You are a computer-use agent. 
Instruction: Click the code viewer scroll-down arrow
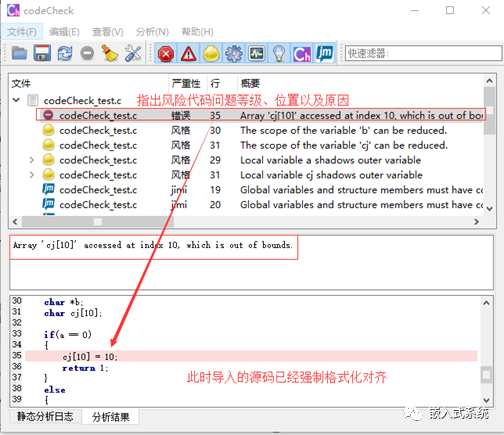pyautogui.click(x=486, y=400)
